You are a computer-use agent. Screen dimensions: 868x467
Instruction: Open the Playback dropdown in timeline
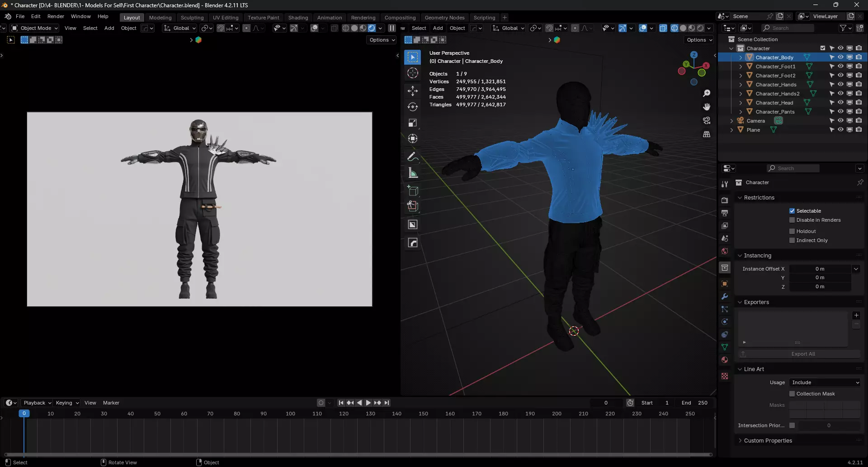click(37, 403)
